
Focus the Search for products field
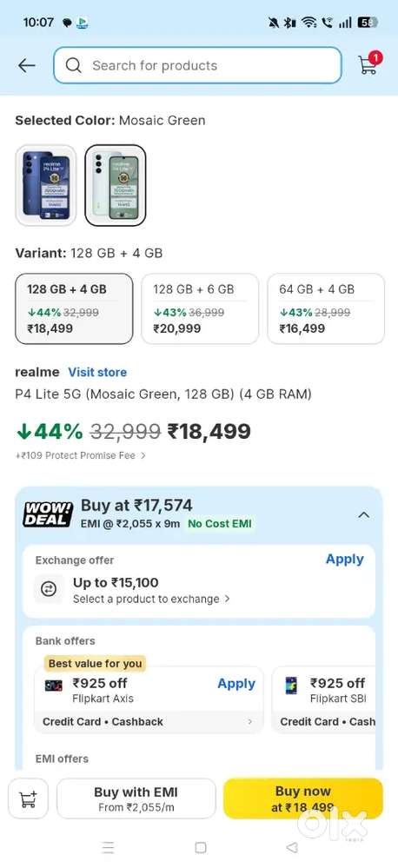pyautogui.click(x=197, y=65)
